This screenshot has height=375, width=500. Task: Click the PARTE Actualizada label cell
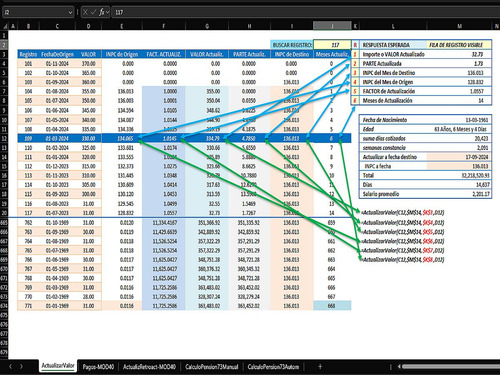393,64
